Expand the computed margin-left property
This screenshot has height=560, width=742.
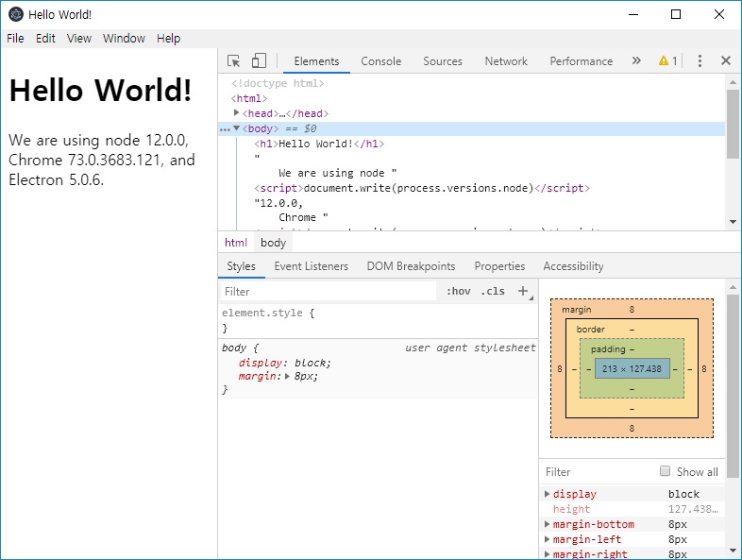pyautogui.click(x=547, y=539)
